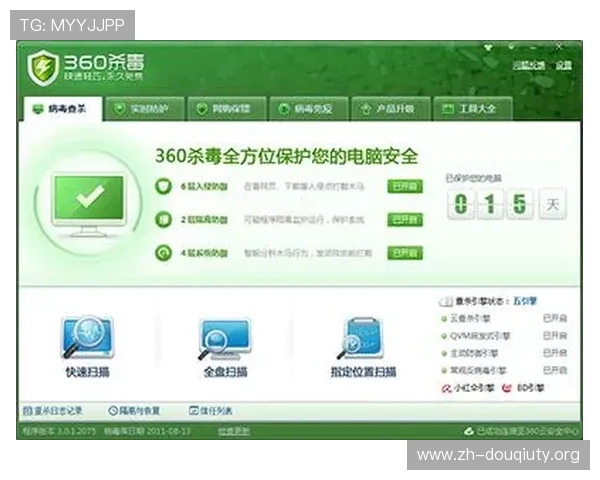Click the '4层系统防御' label
600x480 pixels.
(204, 253)
